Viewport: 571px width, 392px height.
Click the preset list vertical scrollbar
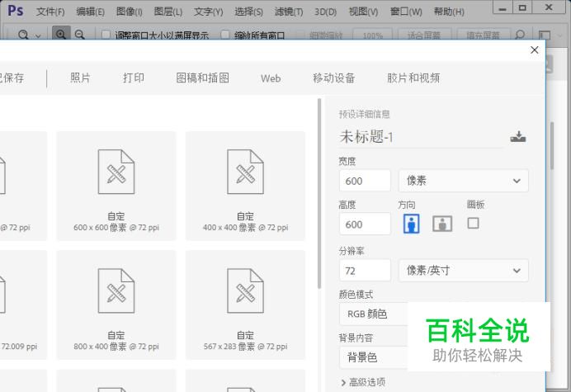[319, 193]
